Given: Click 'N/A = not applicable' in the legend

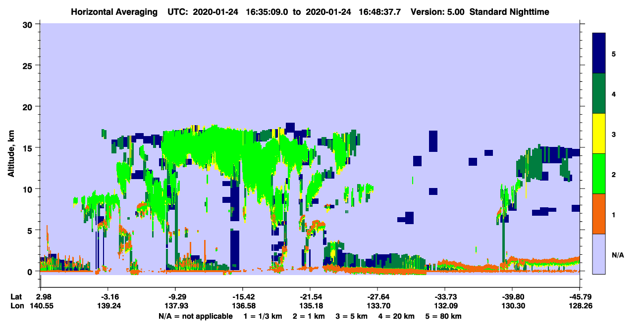Looking at the screenshot, I should click(195, 316).
